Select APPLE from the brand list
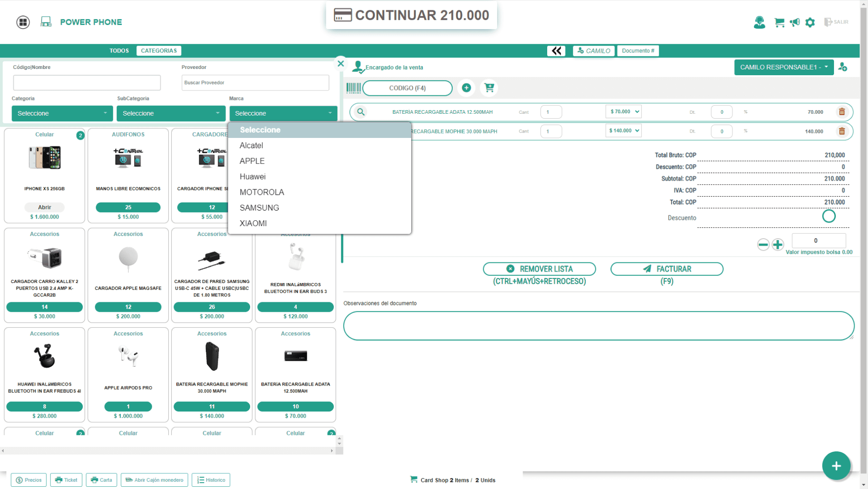This screenshot has height=489, width=868. [x=319, y=161]
